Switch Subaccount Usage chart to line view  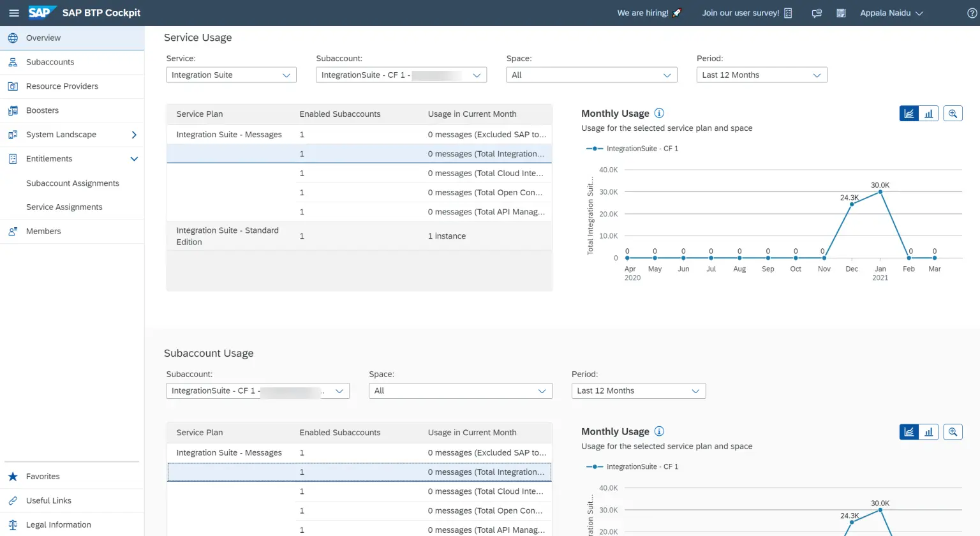(x=909, y=432)
